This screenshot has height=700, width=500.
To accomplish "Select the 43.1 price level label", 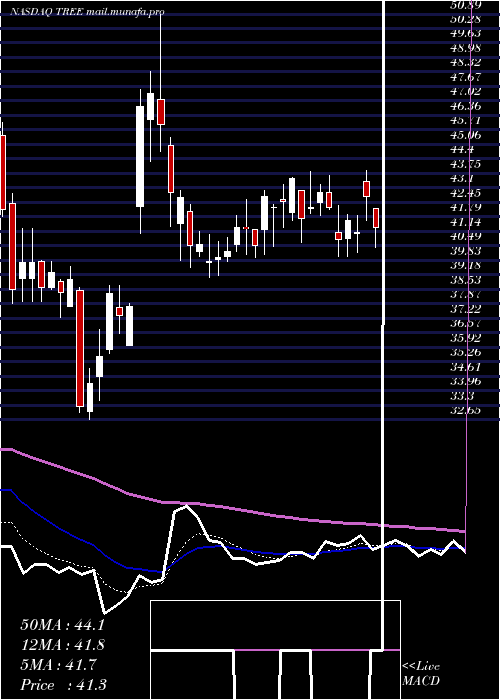I will [x=463, y=179].
